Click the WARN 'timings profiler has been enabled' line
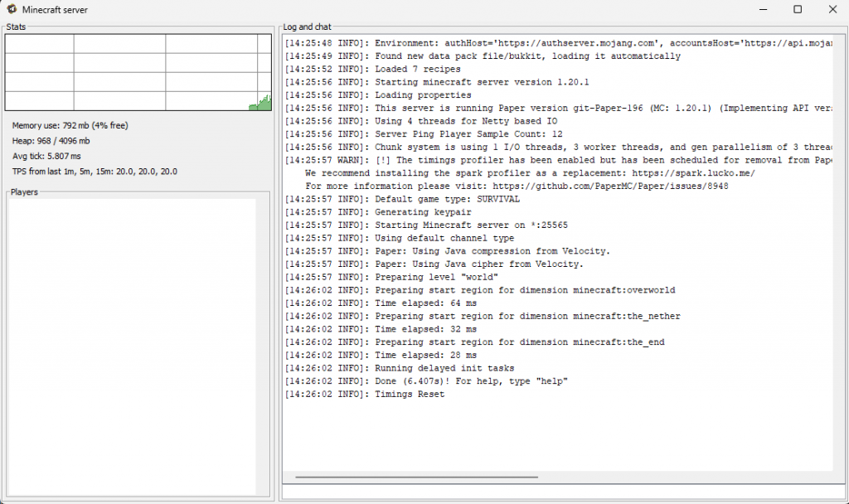849x504 pixels. 559,160
